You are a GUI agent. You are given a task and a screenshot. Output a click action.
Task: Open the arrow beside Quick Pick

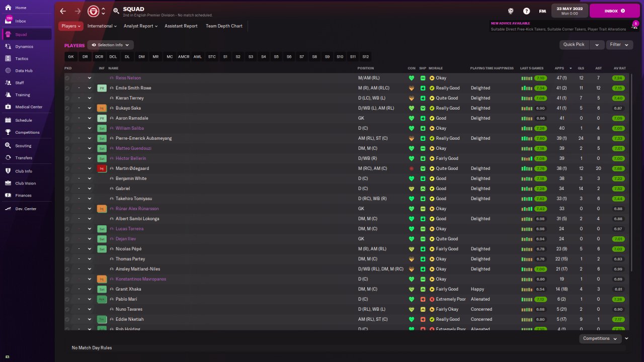597,45
